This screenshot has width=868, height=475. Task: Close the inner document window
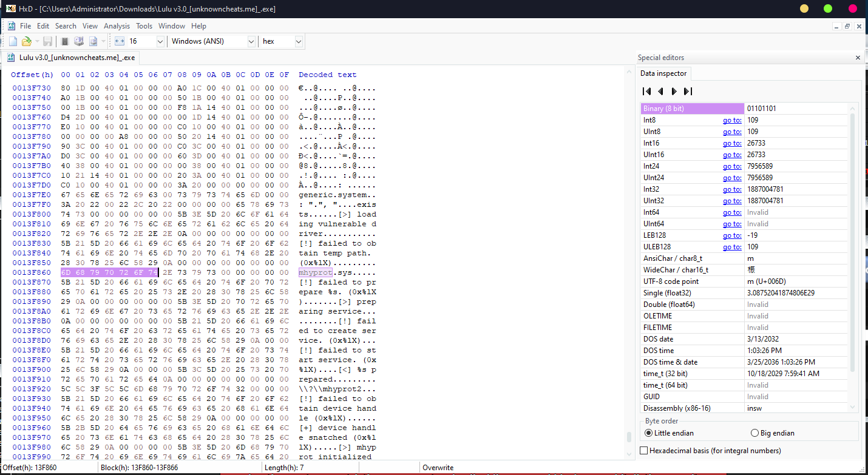(x=858, y=26)
